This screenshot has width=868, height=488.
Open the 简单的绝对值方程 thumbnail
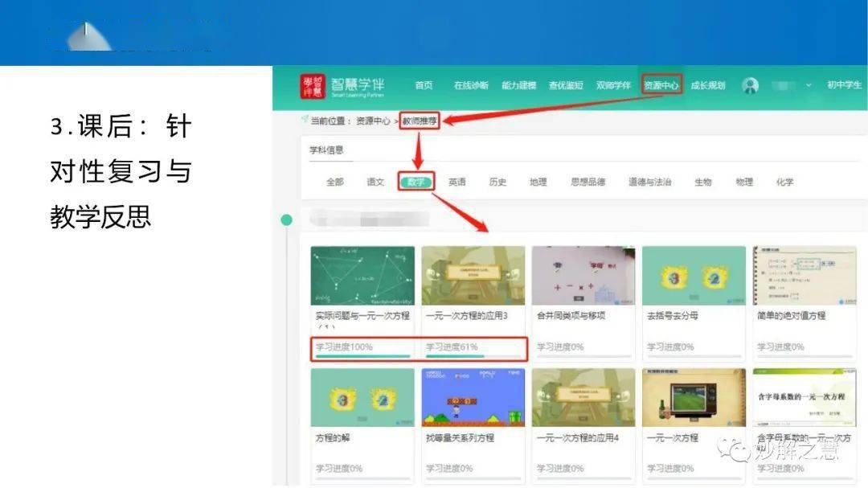pos(804,276)
